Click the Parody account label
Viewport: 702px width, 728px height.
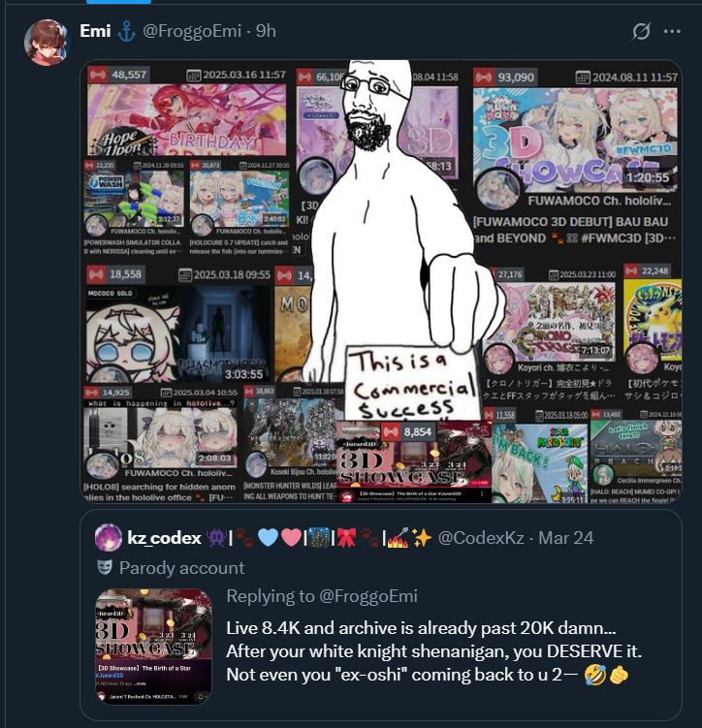[182, 568]
